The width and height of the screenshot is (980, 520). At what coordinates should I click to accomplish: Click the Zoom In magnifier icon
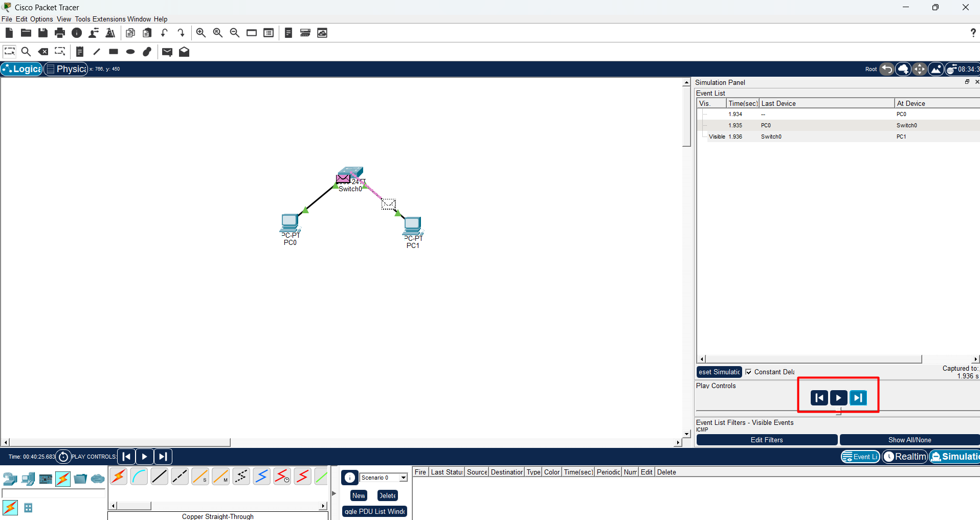coord(201,33)
